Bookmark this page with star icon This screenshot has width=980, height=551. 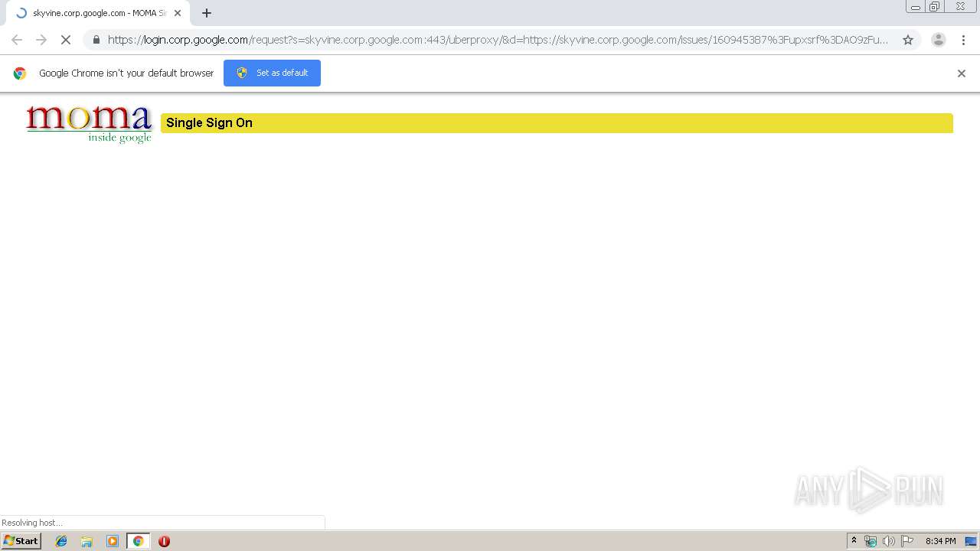pyautogui.click(x=908, y=40)
